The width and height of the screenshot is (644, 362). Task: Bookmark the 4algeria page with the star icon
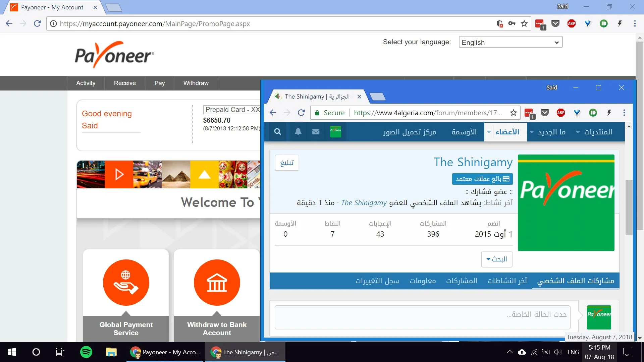coord(513,113)
